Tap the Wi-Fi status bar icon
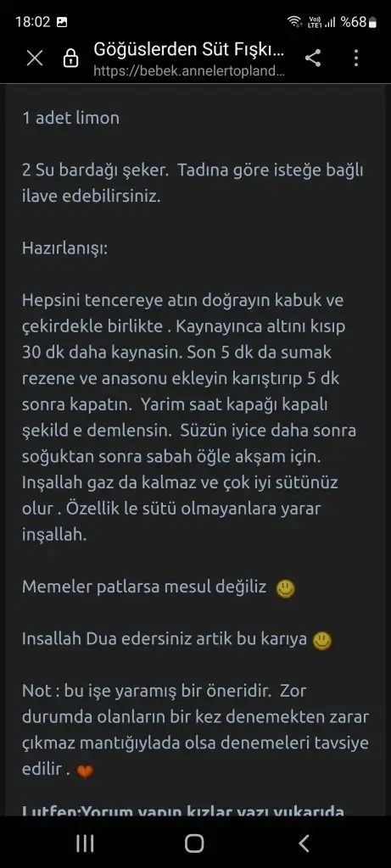 (x=294, y=22)
